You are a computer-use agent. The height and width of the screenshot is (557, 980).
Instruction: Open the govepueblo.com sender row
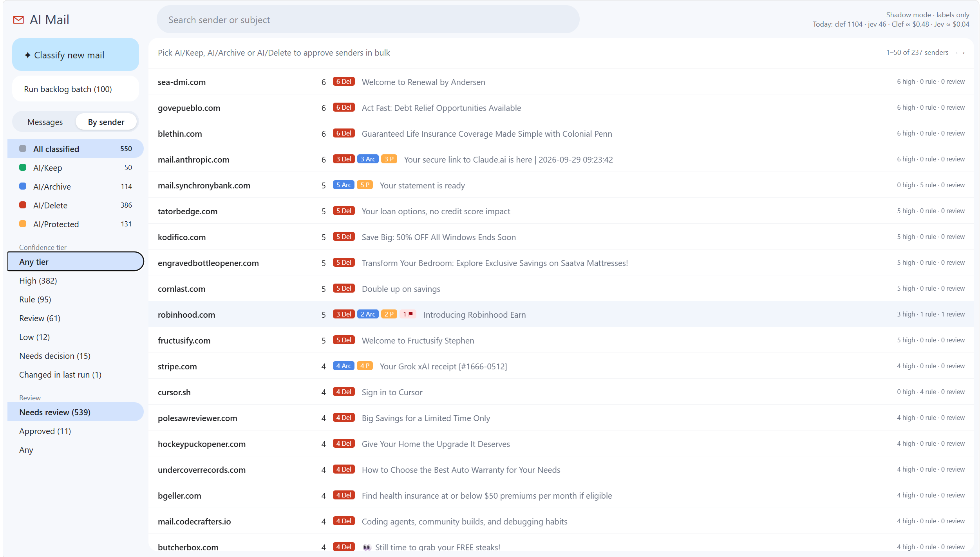click(561, 107)
